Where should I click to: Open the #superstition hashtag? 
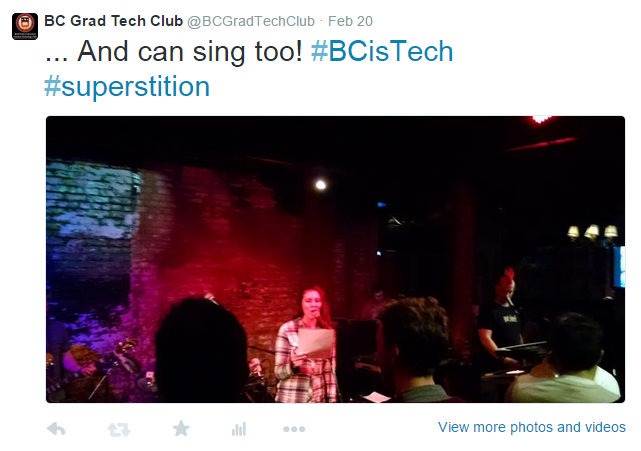click(x=127, y=86)
